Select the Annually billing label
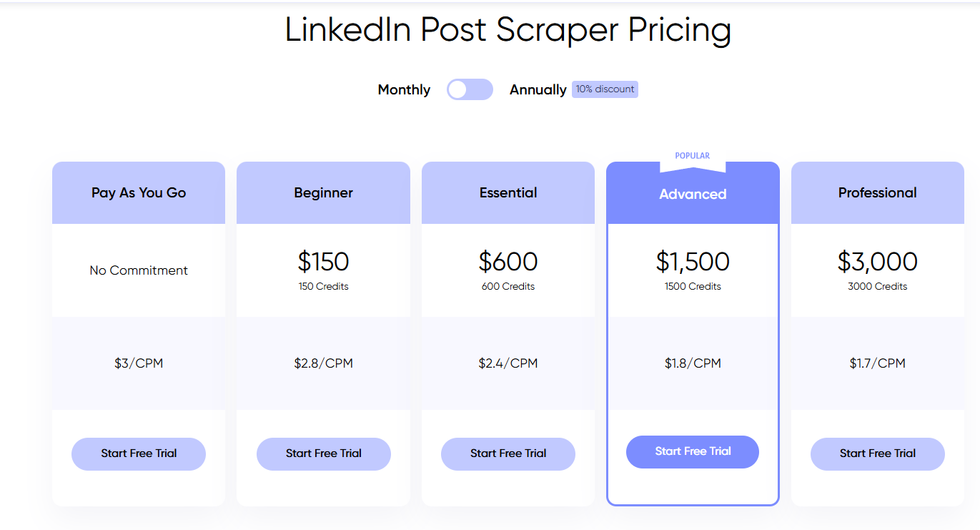This screenshot has width=980, height=530. coord(538,89)
